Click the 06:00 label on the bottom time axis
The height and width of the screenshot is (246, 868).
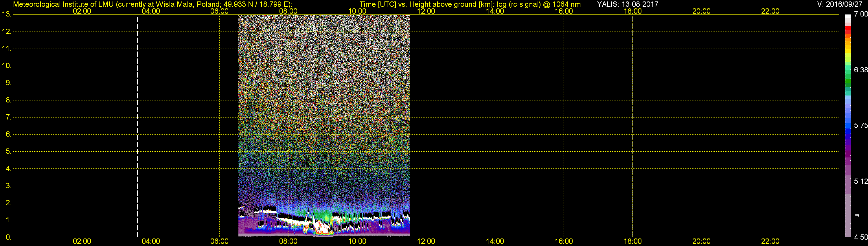[219, 241]
